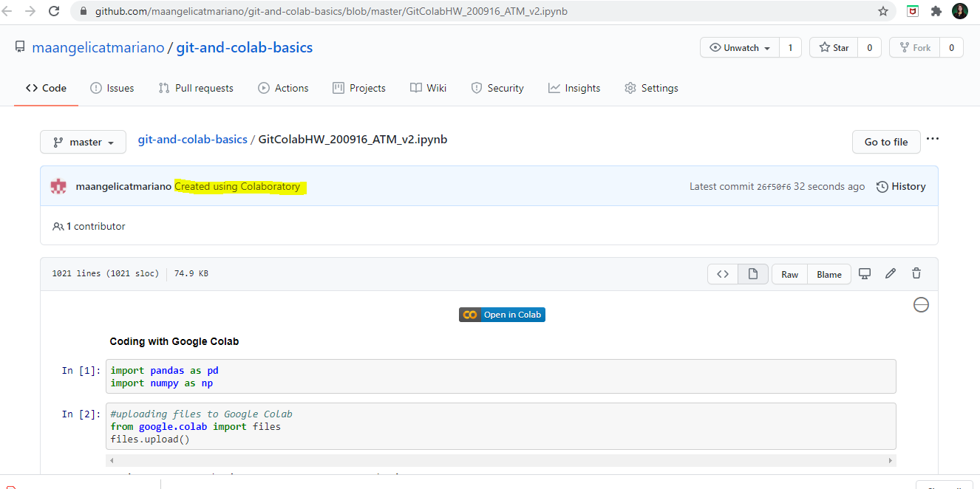980x489 pixels.
Task: Click the trash icon to delete the file
Action: coord(916,273)
